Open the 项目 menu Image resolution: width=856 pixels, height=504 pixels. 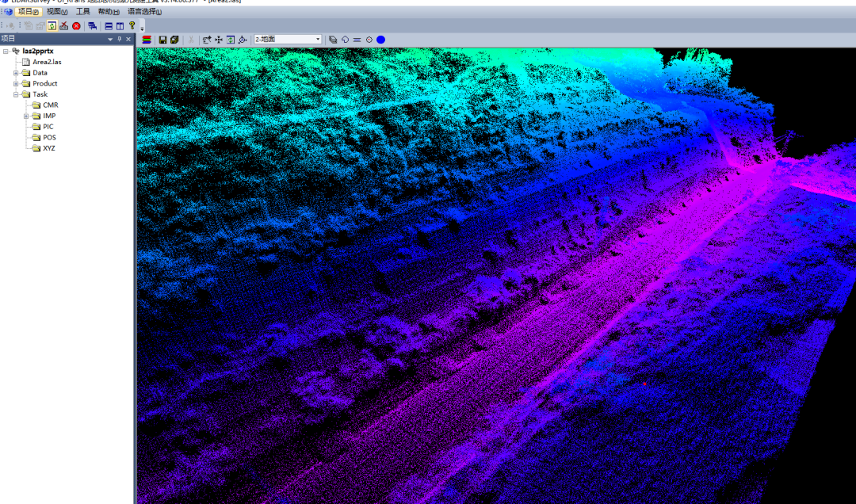(28, 11)
